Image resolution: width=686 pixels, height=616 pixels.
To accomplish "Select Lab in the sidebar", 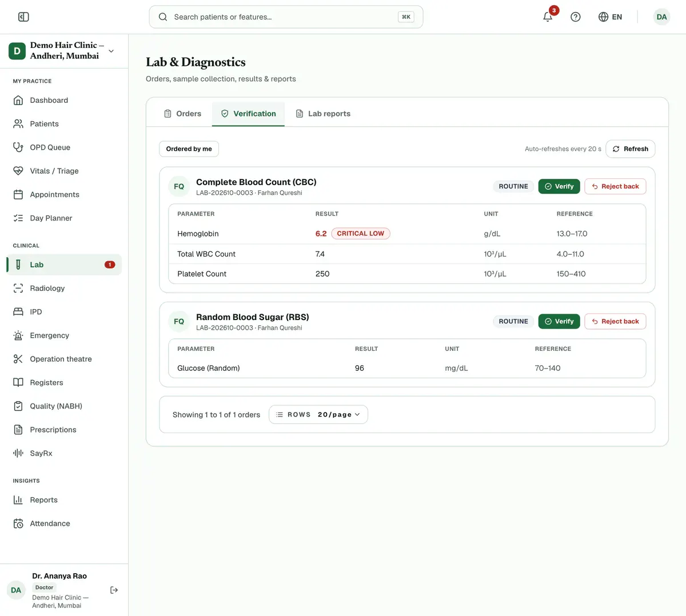I will tap(64, 265).
